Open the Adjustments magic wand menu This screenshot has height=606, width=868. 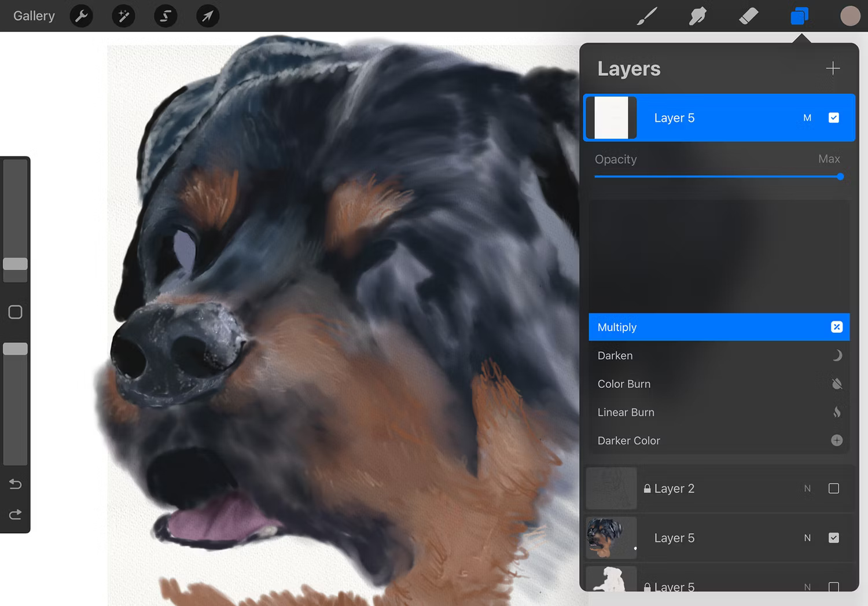pyautogui.click(x=123, y=16)
